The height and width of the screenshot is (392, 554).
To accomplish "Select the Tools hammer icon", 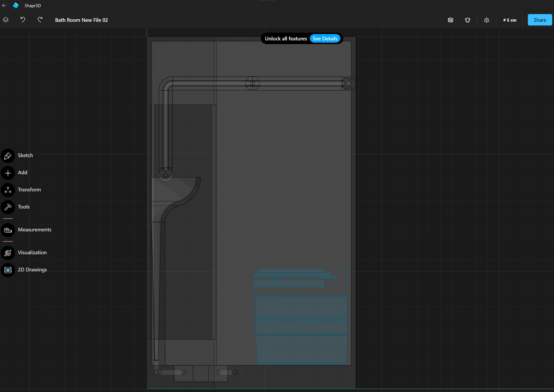I will [x=8, y=207].
